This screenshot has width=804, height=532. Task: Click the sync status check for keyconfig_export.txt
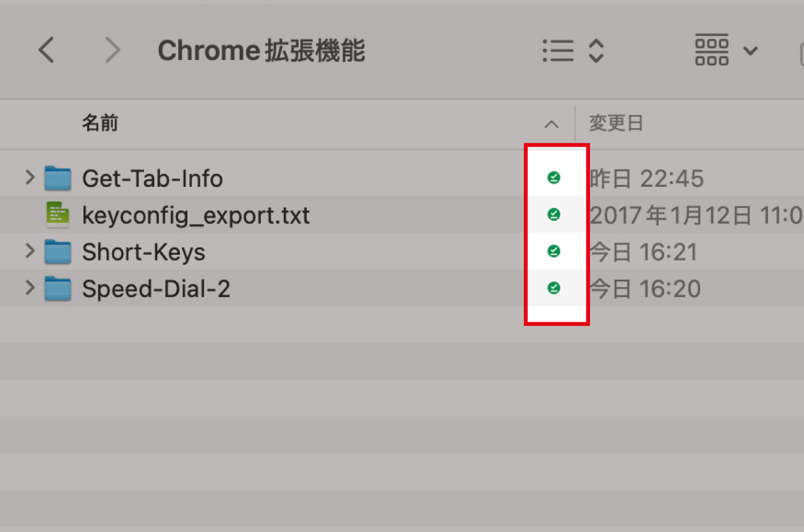(554, 215)
